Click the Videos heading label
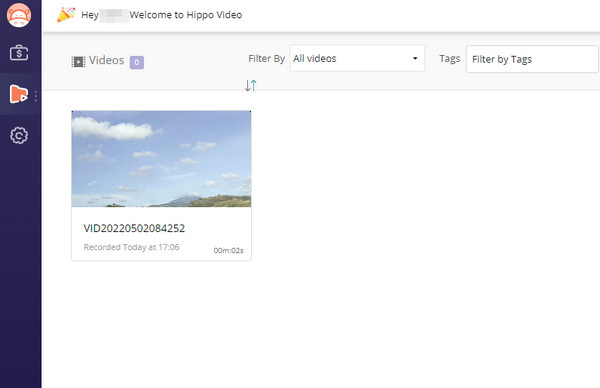The width and height of the screenshot is (600, 388). pos(106,60)
